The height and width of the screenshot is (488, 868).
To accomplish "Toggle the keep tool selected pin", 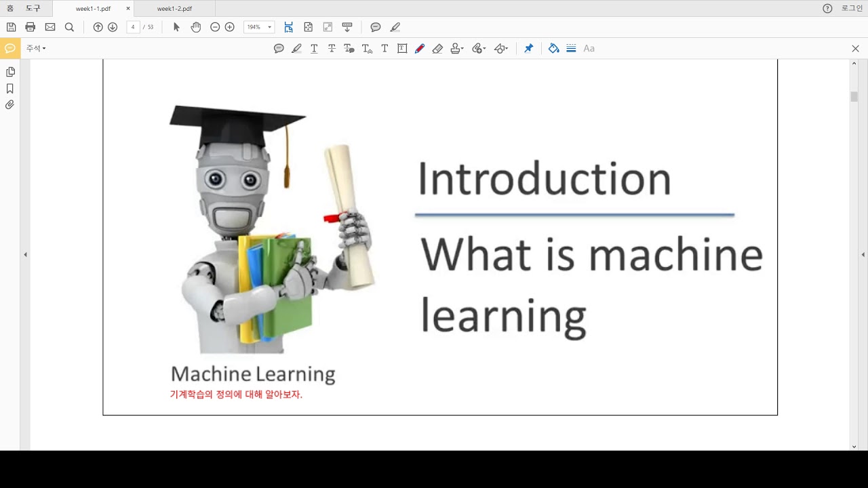I will 528,48.
